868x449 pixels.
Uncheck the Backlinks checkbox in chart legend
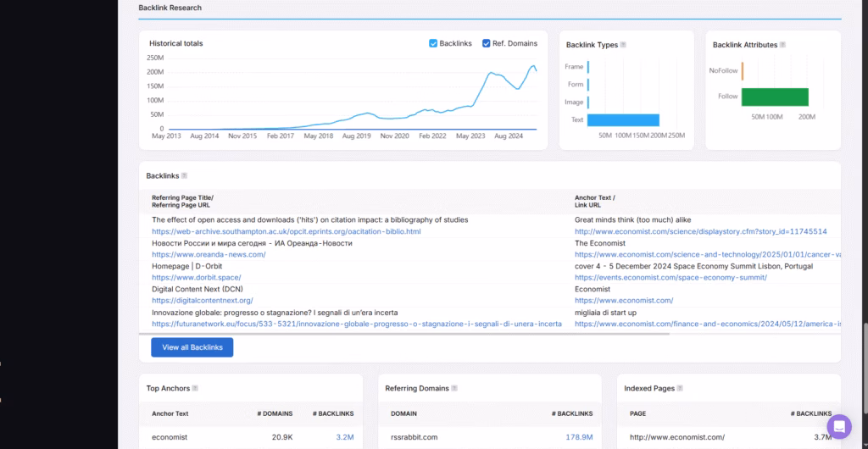tap(433, 43)
